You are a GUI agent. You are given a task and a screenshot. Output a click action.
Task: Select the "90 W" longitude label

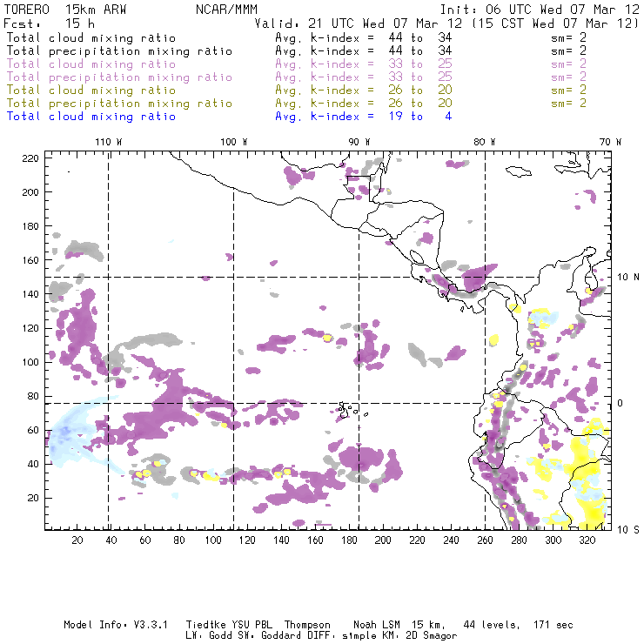tap(359, 142)
